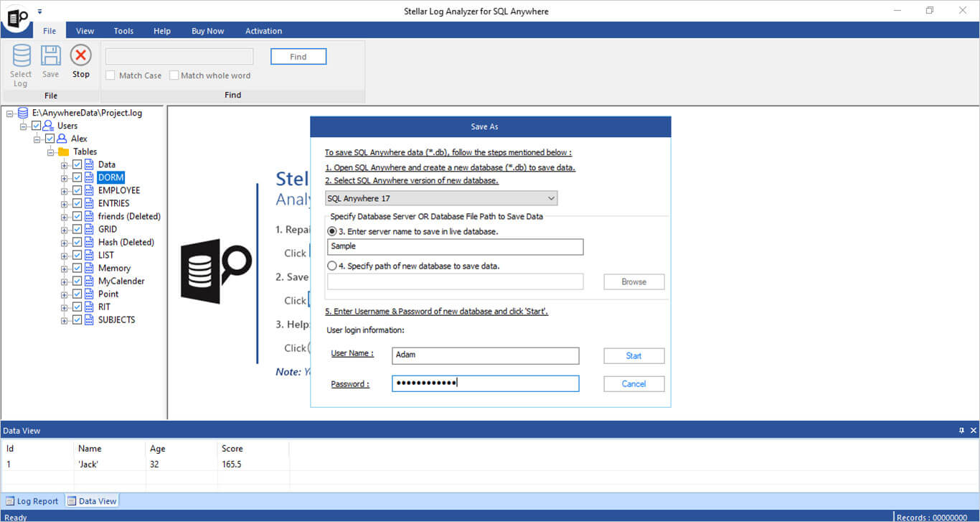Viewport: 980px width, 522px height.
Task: Expand the SUBJECTS table node
Action: click(x=65, y=320)
